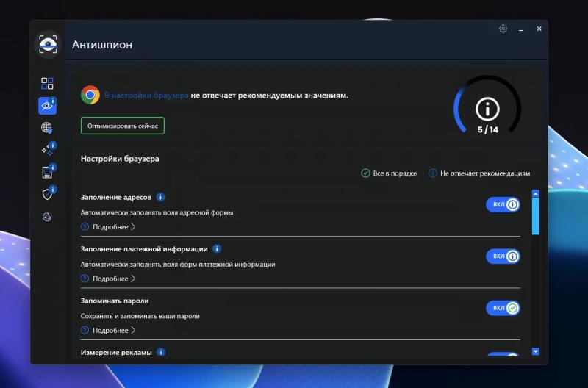Open the dashboard grid icon in sidebar
Image resolution: width=588 pixels, height=388 pixels.
coord(47,83)
